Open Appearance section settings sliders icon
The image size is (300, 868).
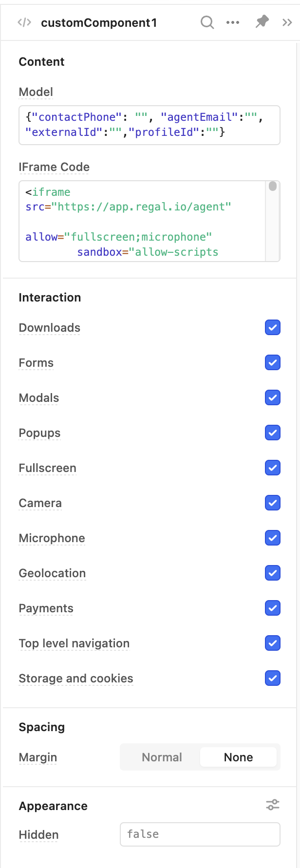coord(273,805)
